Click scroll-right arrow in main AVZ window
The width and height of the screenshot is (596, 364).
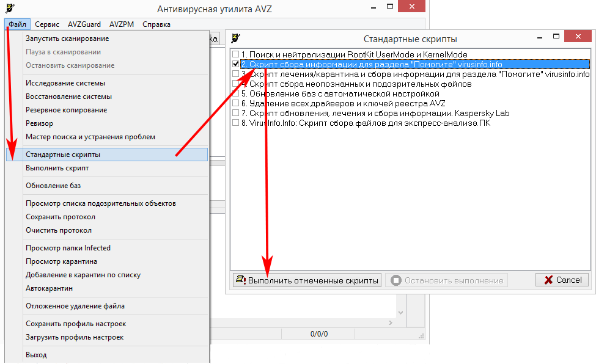click(x=391, y=322)
